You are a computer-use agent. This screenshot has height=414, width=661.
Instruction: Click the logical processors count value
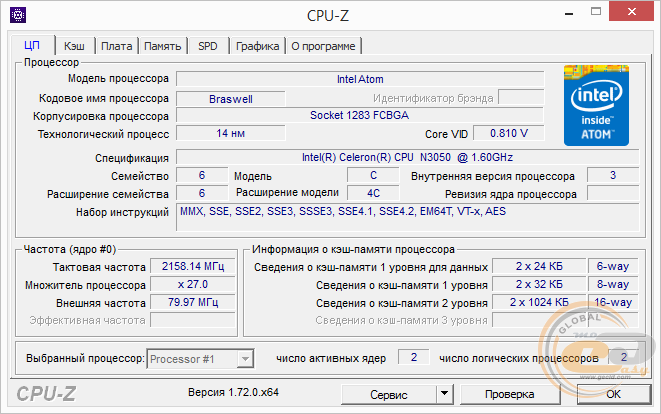[624, 357]
